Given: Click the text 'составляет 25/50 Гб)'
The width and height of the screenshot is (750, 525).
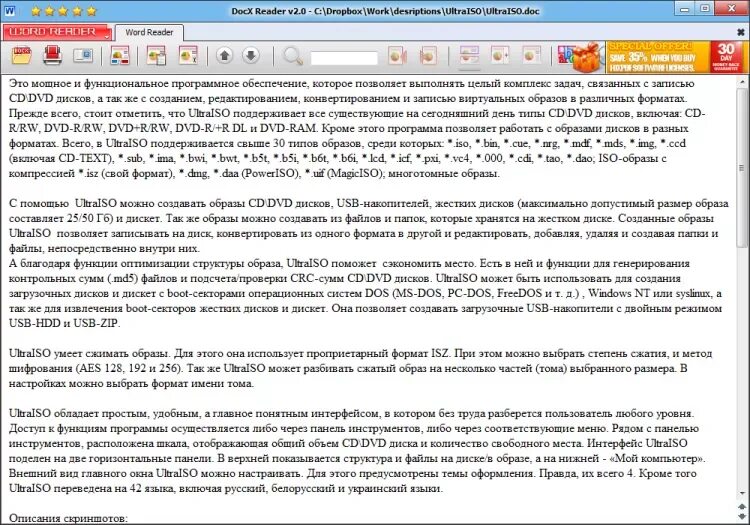Looking at the screenshot, I should (60, 219).
